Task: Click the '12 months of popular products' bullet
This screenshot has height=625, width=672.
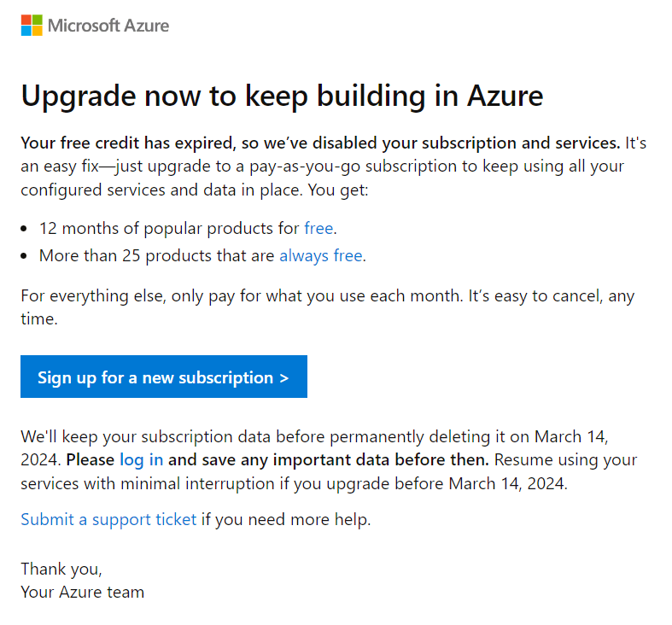Action: [169, 228]
